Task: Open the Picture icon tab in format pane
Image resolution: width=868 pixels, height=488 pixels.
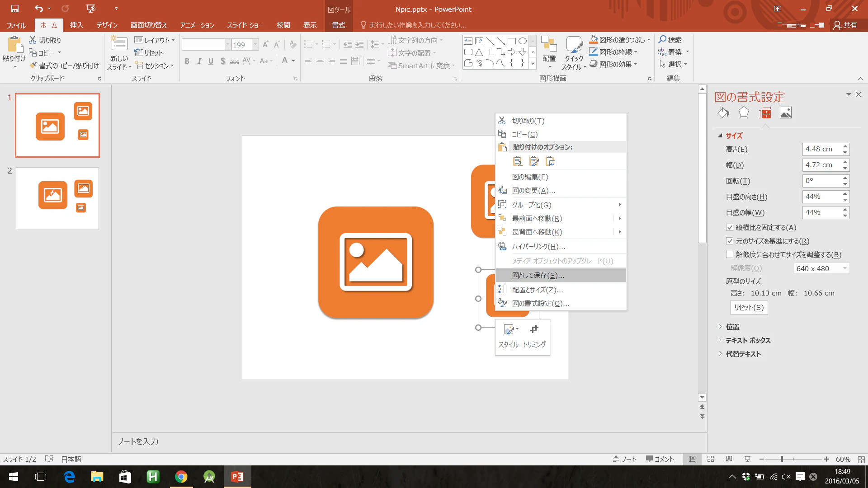Action: tap(786, 113)
